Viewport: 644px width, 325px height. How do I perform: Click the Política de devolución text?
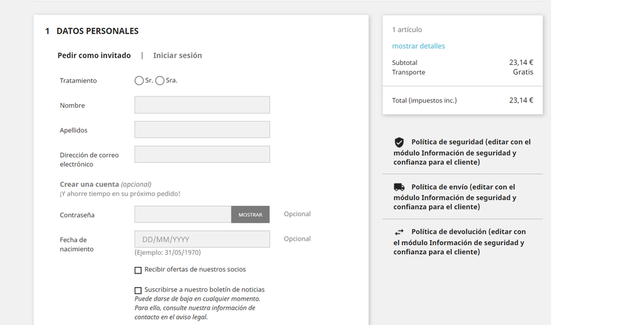pos(460,241)
